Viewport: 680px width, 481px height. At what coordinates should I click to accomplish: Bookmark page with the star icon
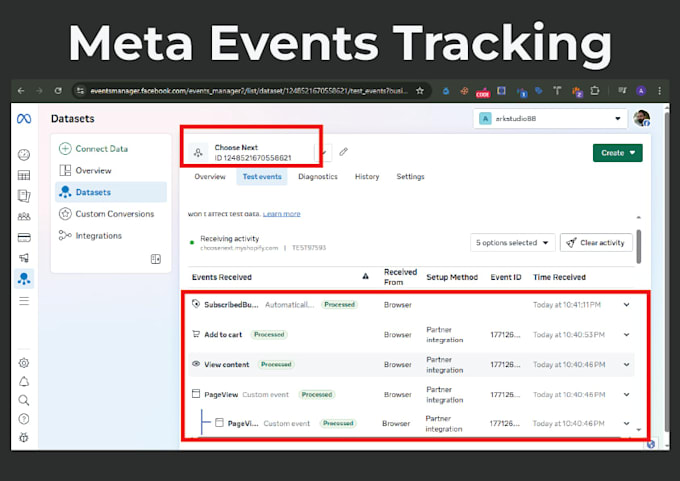click(x=420, y=91)
